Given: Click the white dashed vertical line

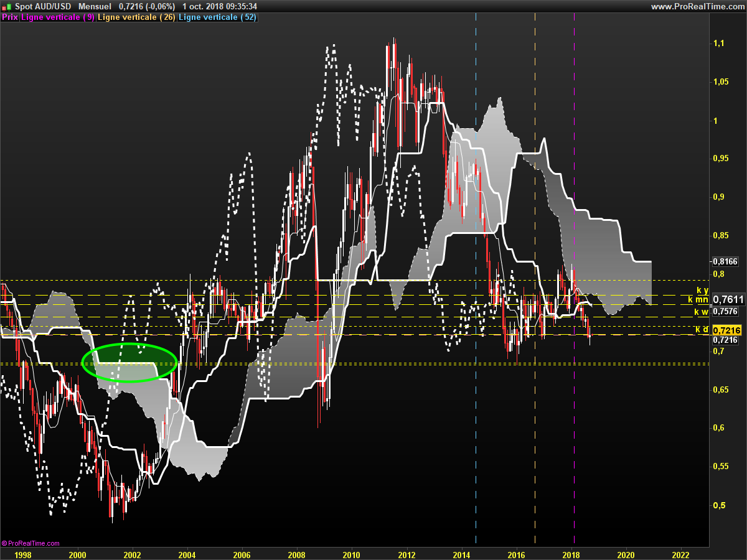Looking at the screenshot, I should pos(535,280).
